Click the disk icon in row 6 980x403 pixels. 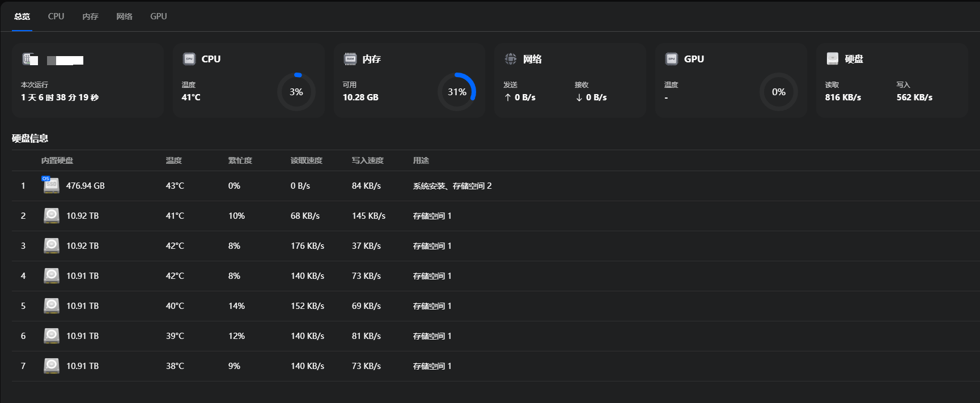click(52, 336)
